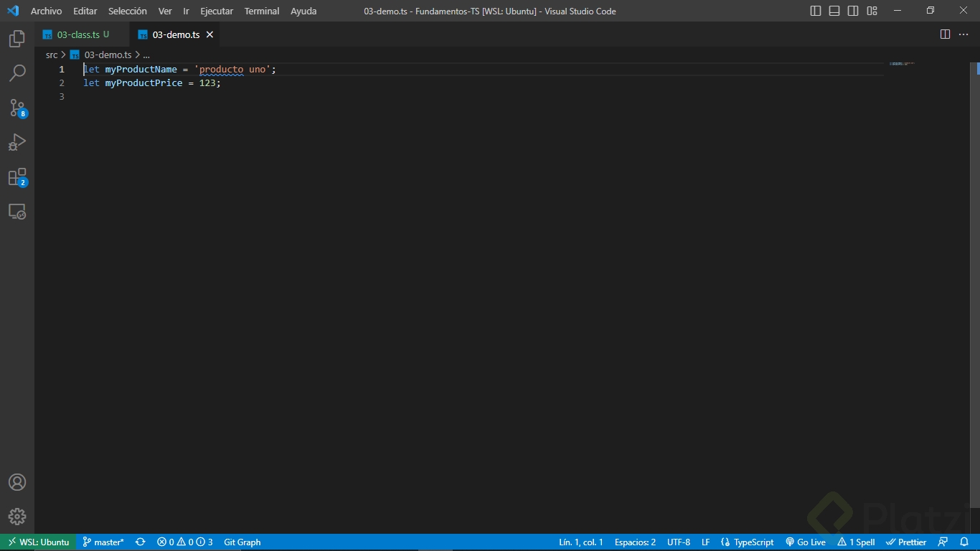Open the Ver menu
This screenshot has height=551, width=980.
165,11
